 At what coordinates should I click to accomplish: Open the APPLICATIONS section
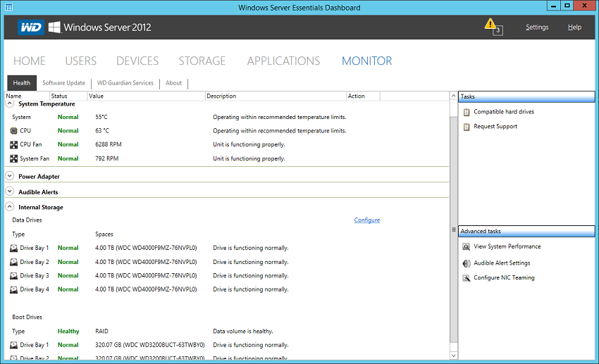(x=283, y=61)
